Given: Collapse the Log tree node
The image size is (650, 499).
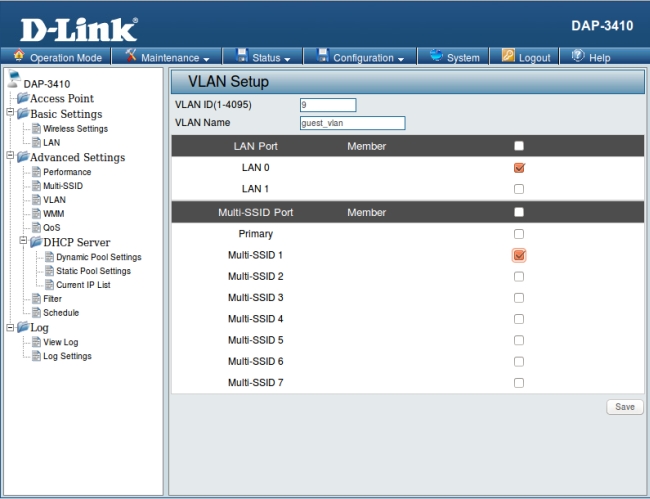Looking at the screenshot, I should coord(10,327).
